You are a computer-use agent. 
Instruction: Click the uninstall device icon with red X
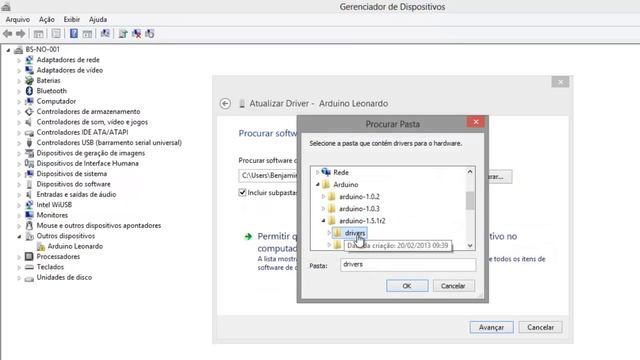pos(136,34)
